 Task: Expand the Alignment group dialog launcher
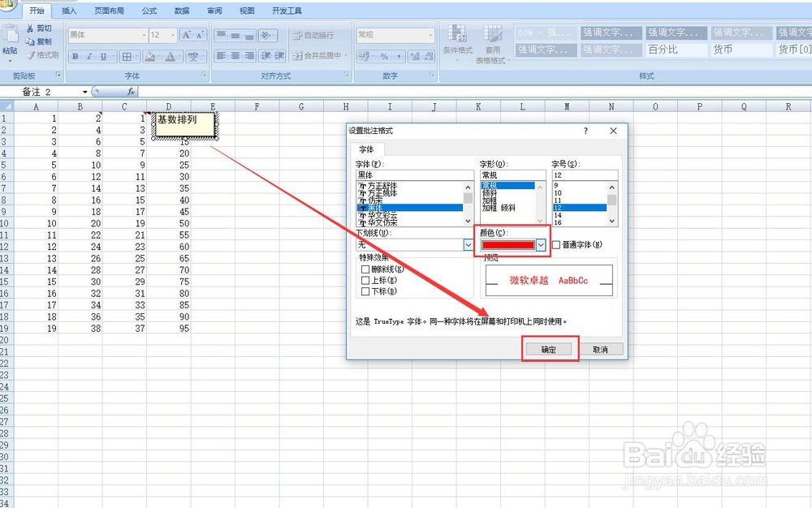(347, 75)
